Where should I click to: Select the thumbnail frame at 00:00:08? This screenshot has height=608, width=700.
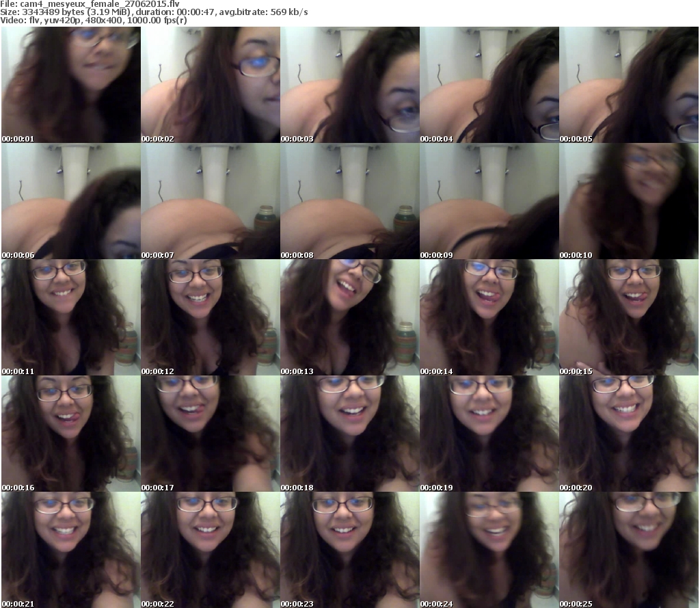350,201
